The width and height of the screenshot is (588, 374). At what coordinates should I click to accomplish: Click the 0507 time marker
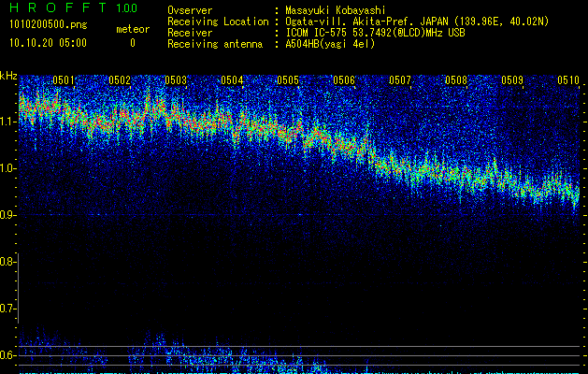pos(400,80)
